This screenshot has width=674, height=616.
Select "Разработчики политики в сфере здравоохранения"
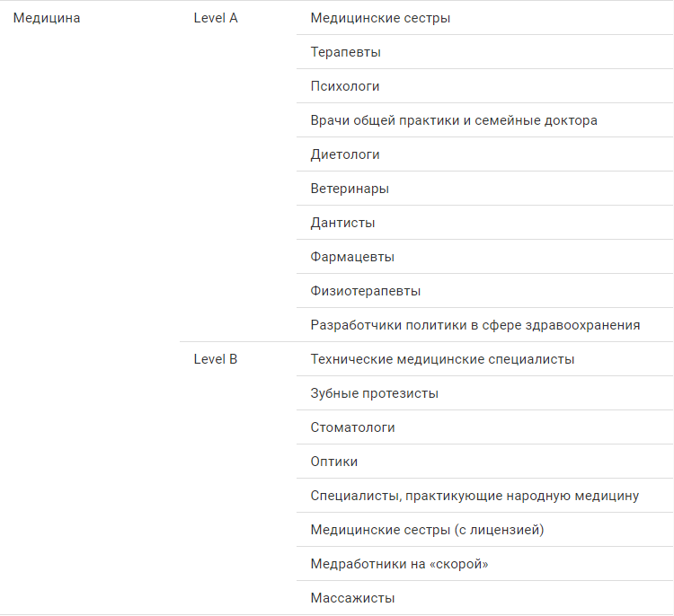475,325
